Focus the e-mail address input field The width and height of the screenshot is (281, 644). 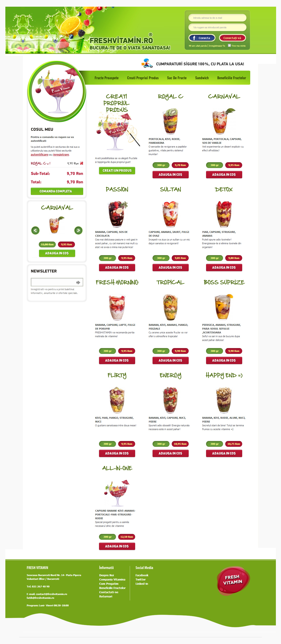point(217,18)
